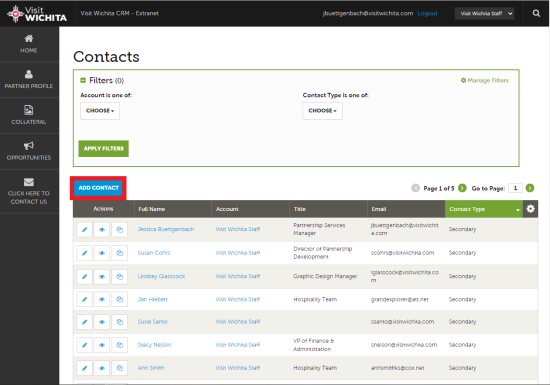Click the go arrow after the page field
550x385 pixels.
coord(530,188)
